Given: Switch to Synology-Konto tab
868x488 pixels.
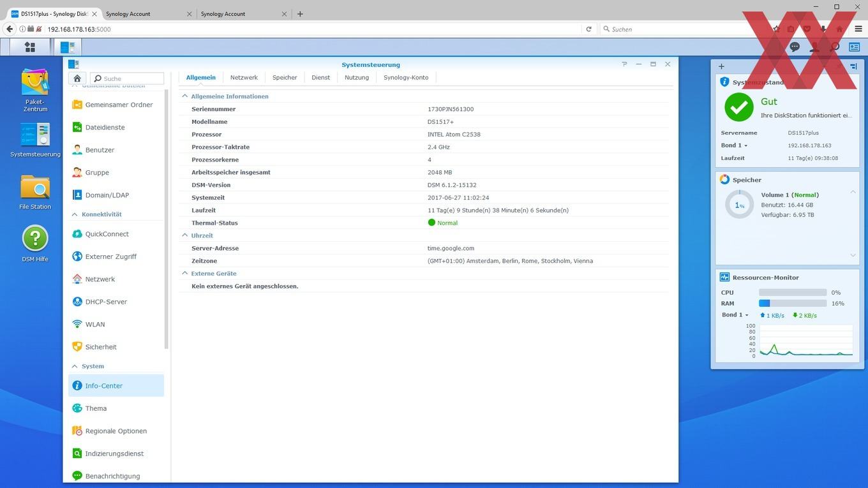Looking at the screenshot, I should point(406,78).
